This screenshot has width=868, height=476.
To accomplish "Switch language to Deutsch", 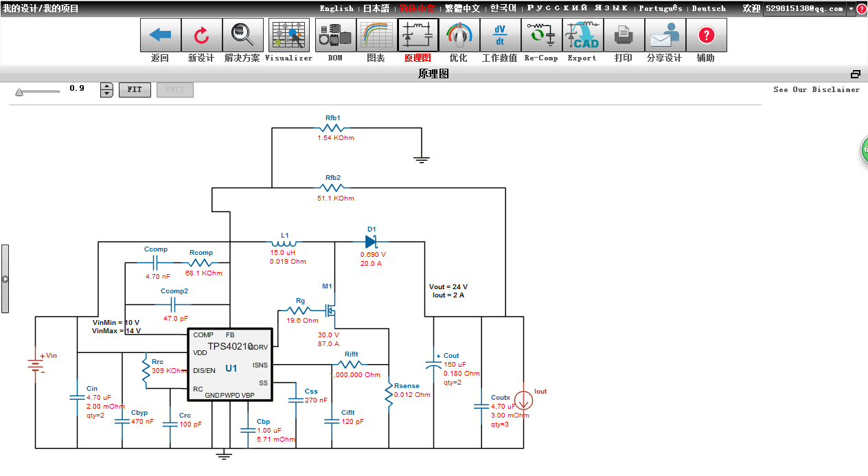I will pyautogui.click(x=709, y=8).
